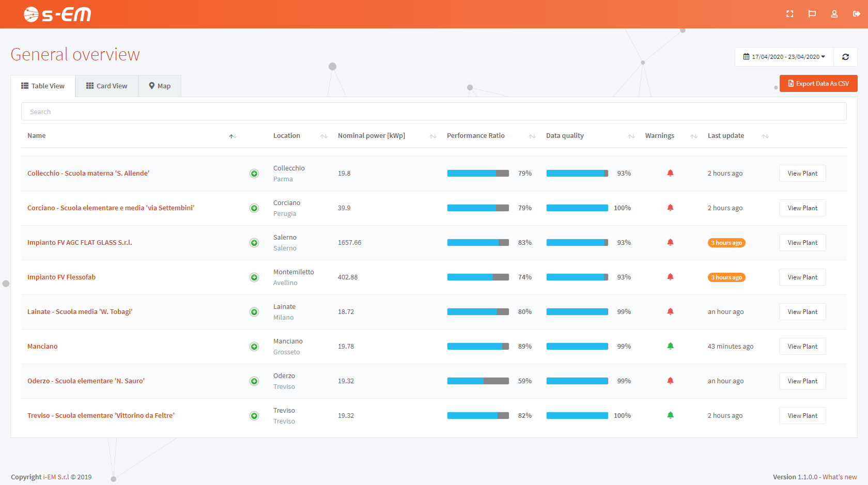868x485 pixels.
Task: Click warning bell for Impianto FV AGC FLAT GLASS
Action: 670,242
